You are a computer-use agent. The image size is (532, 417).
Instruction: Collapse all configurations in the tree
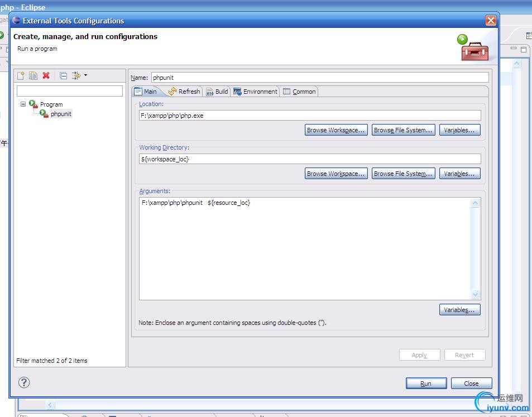tap(64, 76)
